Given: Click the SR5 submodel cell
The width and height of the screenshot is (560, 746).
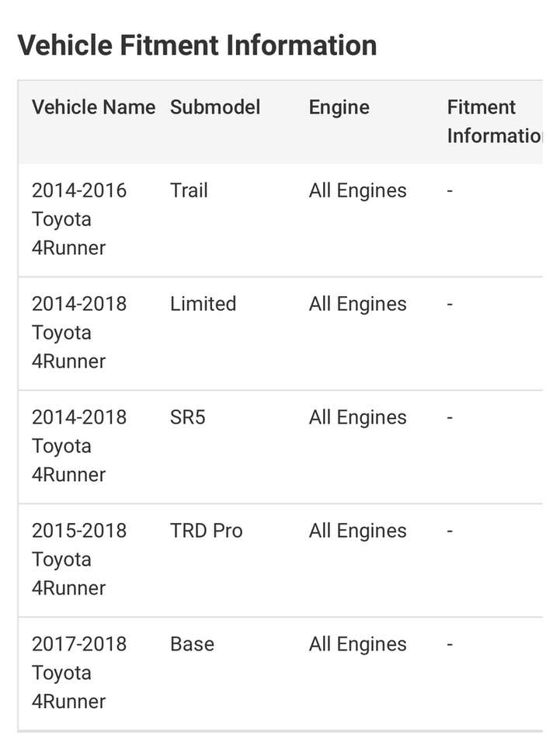Looking at the screenshot, I should pyautogui.click(x=188, y=417).
